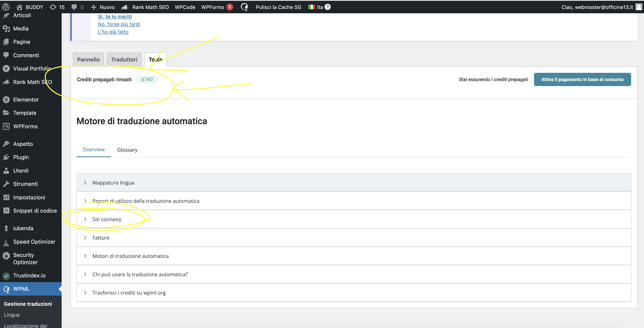644x328 pixels.
Task: Click the WPML icon in admin bar
Action: pyautogui.click(x=244, y=7)
